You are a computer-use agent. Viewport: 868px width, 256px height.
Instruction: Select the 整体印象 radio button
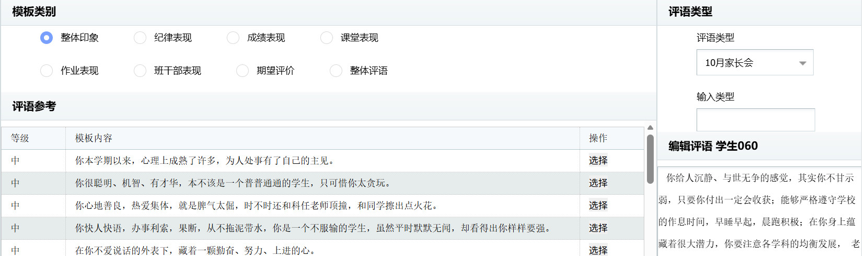[47, 38]
